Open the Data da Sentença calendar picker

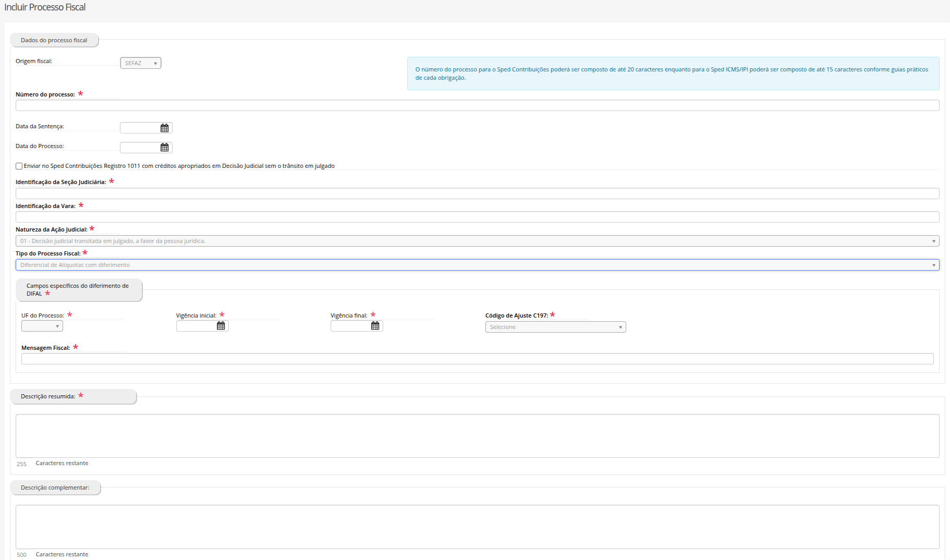[x=165, y=128]
